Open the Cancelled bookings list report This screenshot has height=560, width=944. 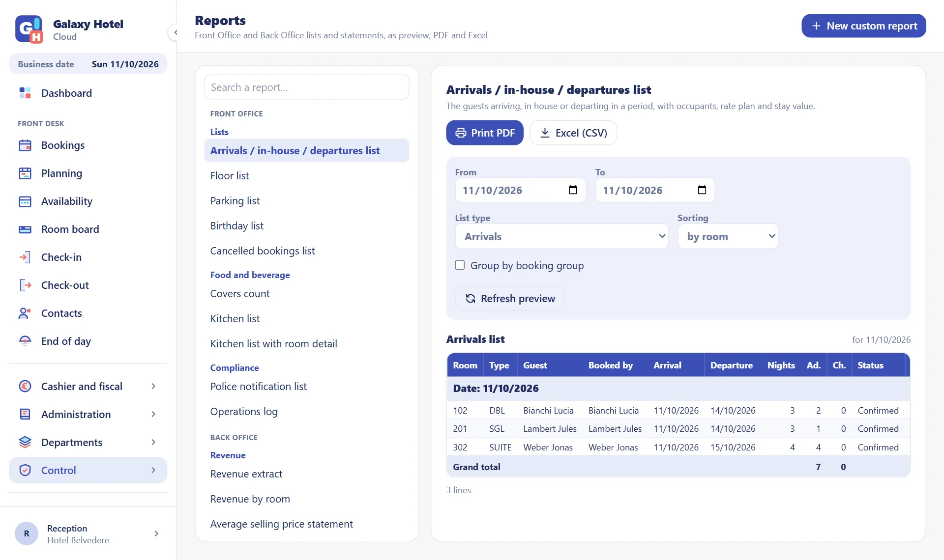pos(307,251)
